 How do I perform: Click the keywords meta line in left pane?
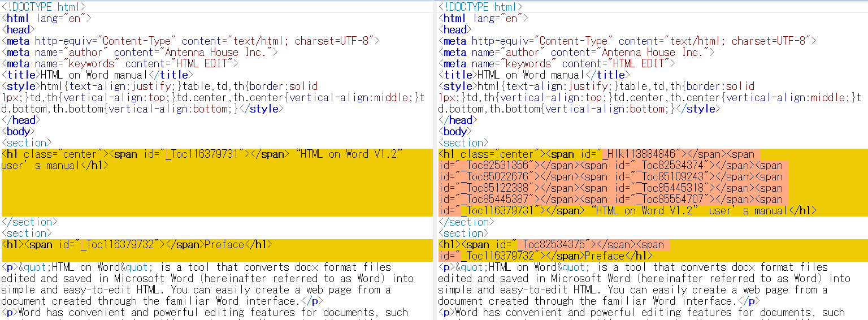[120, 63]
